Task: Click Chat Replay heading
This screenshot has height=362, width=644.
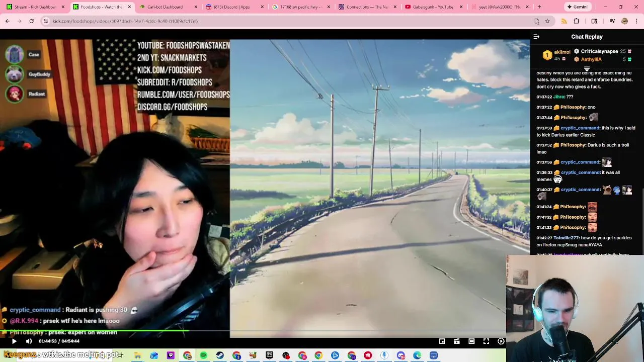Action: tap(587, 37)
